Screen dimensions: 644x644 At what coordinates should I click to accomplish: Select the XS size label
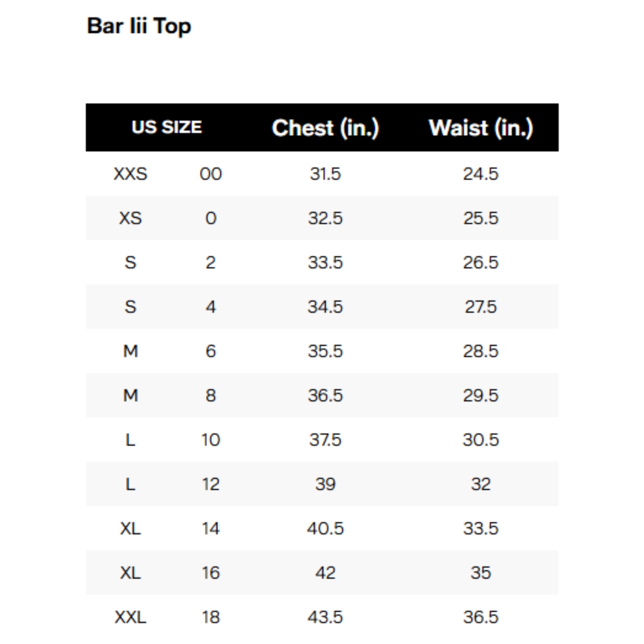point(130,218)
